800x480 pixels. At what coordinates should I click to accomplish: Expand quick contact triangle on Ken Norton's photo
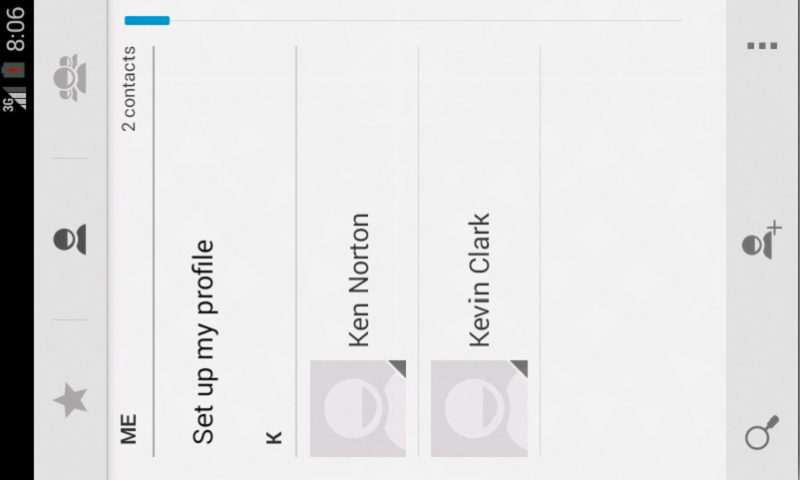(x=398, y=368)
